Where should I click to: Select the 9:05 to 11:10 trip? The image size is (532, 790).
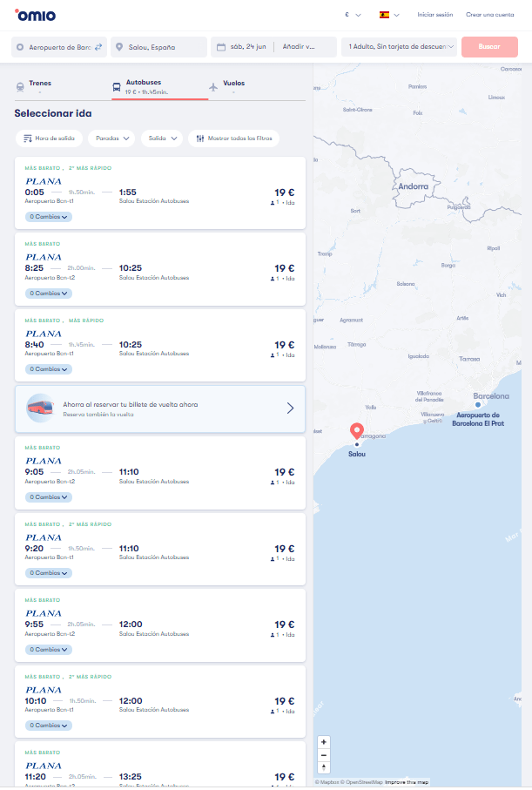[160, 473]
